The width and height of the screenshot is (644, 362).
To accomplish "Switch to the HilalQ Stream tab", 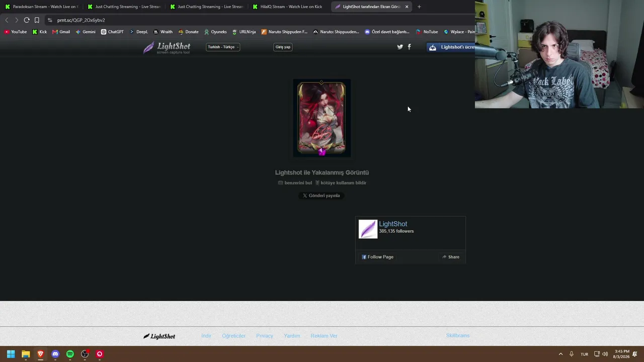I will [x=289, y=7].
